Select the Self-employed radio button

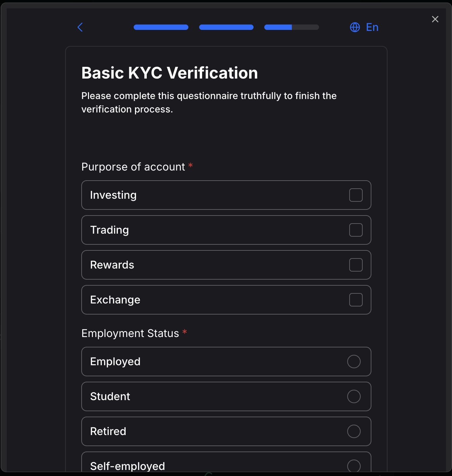pos(354,466)
